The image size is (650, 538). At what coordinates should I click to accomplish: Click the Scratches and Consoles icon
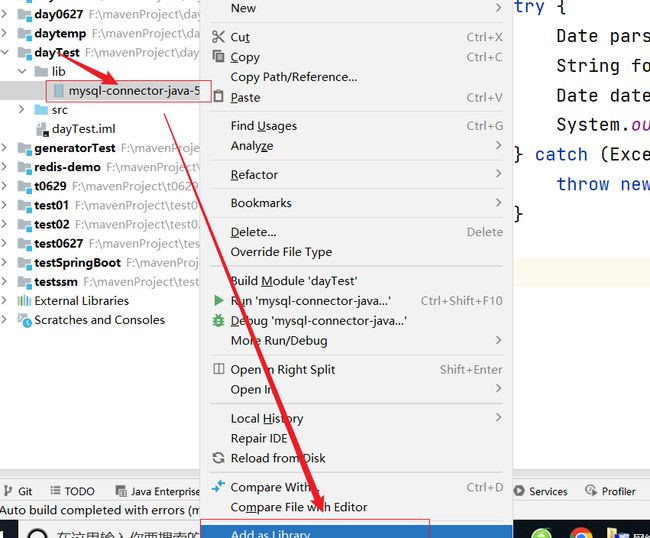[24, 320]
